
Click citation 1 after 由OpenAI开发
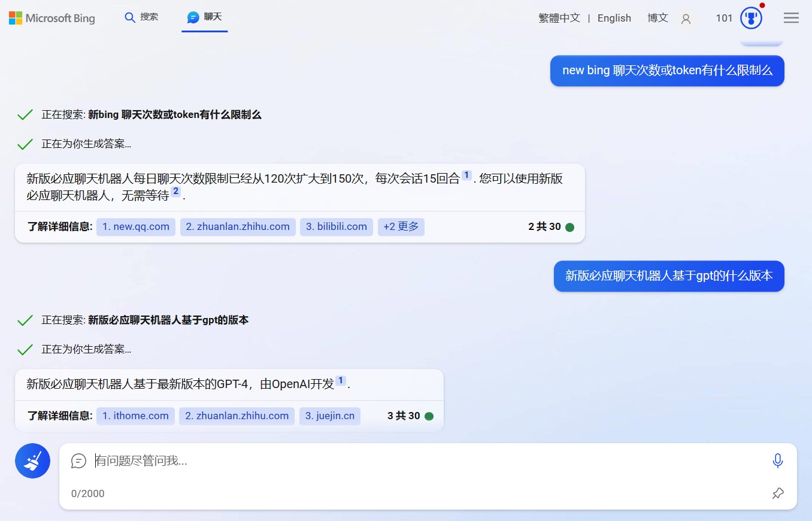pos(341,381)
